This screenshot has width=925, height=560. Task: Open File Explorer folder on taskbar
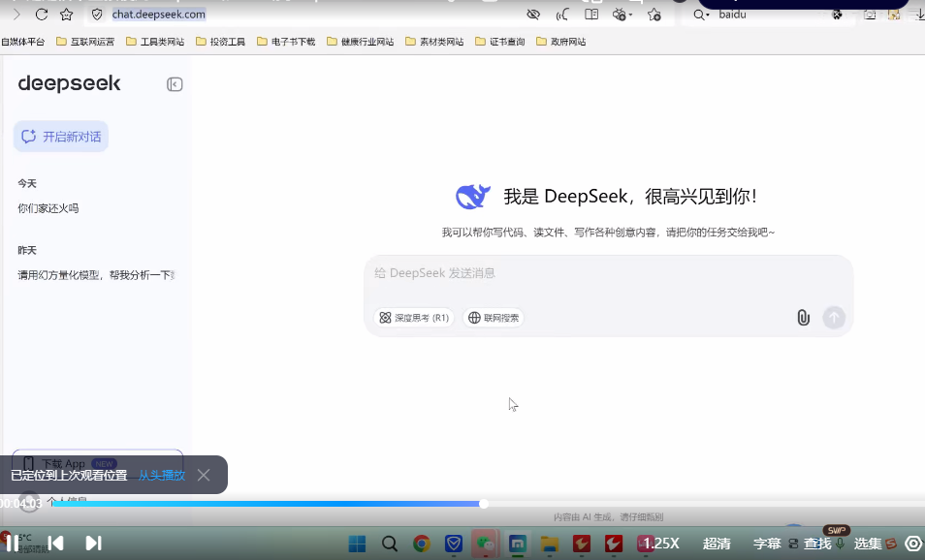point(549,544)
